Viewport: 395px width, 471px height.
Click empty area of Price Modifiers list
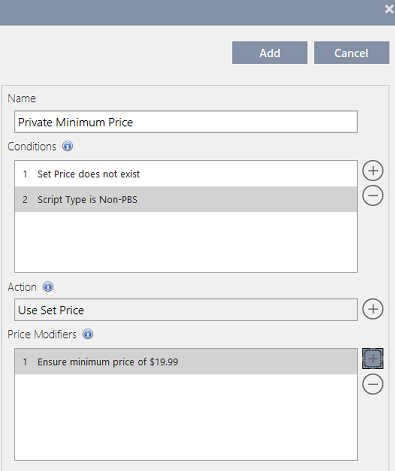coord(186,417)
